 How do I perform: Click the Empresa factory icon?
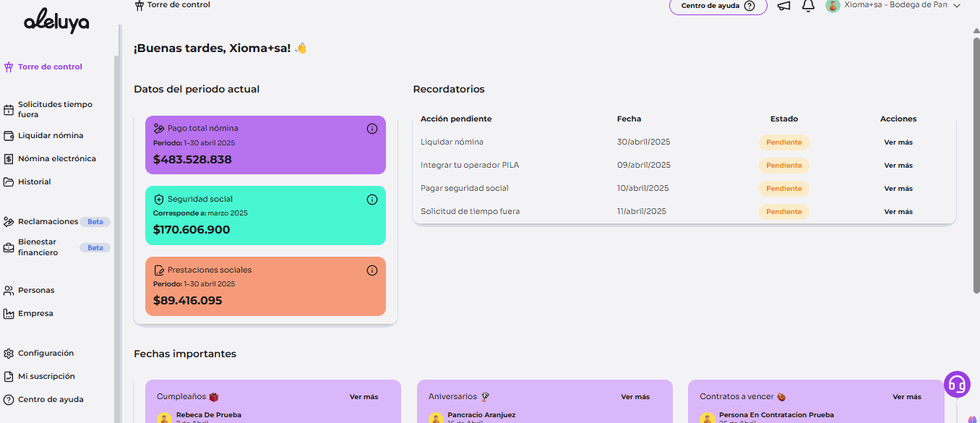pyautogui.click(x=9, y=313)
